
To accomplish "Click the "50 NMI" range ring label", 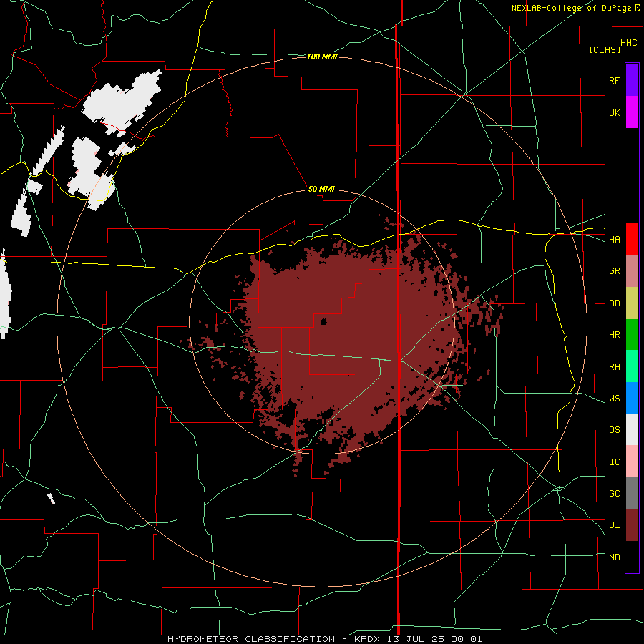I will tap(321, 190).
